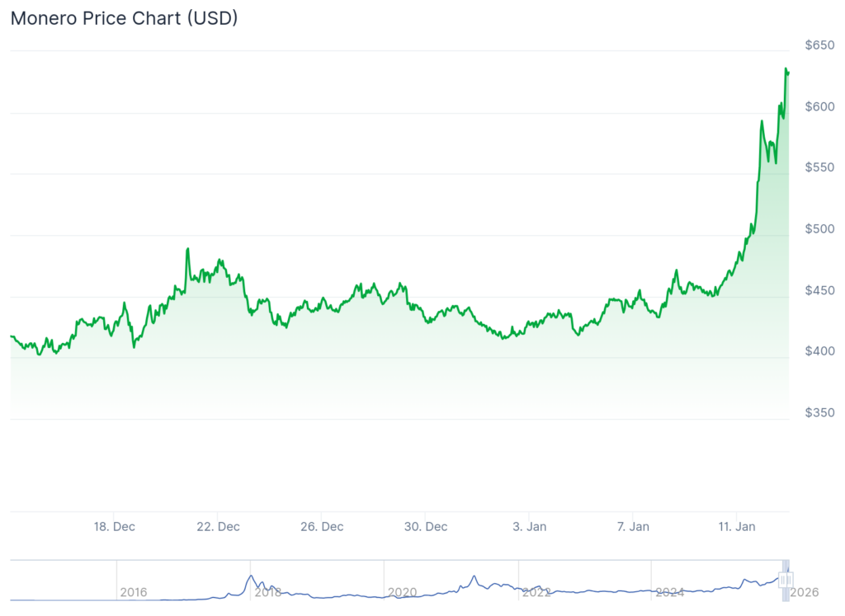Screen dimensions: 845x616
Task: Click the $350 price axis label
Action: tap(820, 412)
